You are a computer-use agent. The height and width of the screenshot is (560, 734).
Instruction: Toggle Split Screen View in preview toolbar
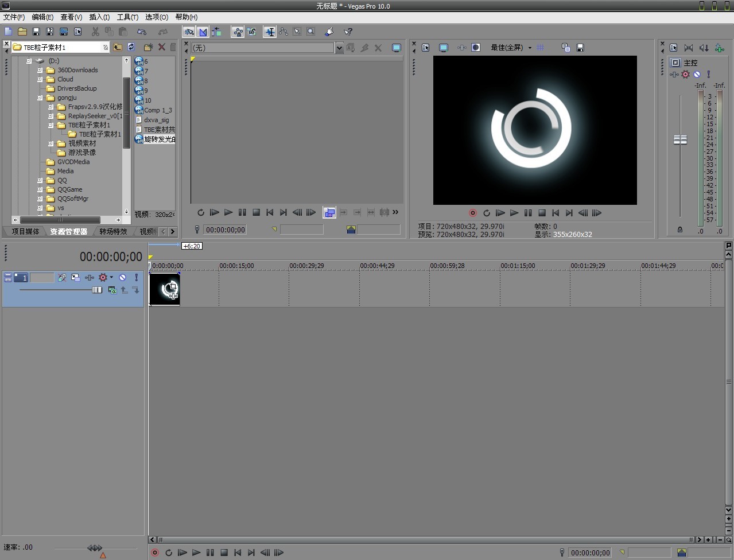(x=476, y=48)
